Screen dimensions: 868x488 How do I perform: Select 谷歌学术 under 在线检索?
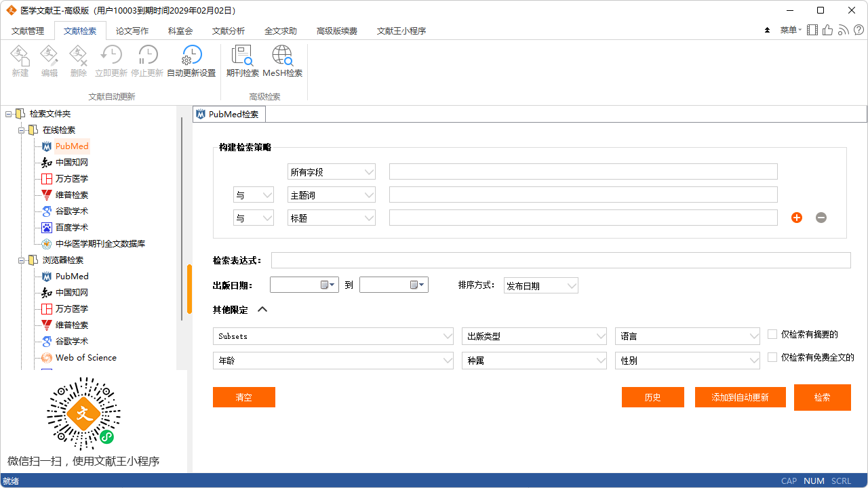point(72,211)
